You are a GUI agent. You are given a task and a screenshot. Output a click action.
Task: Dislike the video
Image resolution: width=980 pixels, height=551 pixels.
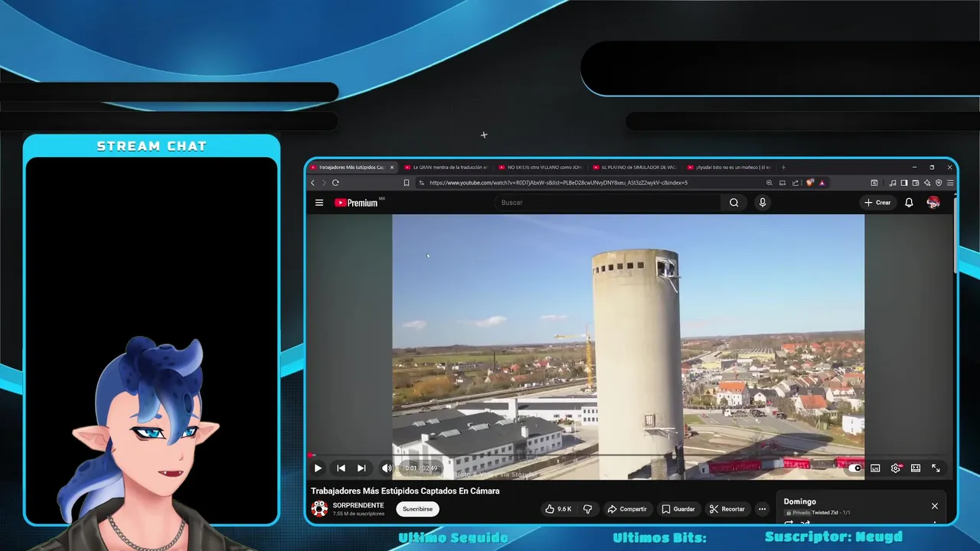click(588, 509)
